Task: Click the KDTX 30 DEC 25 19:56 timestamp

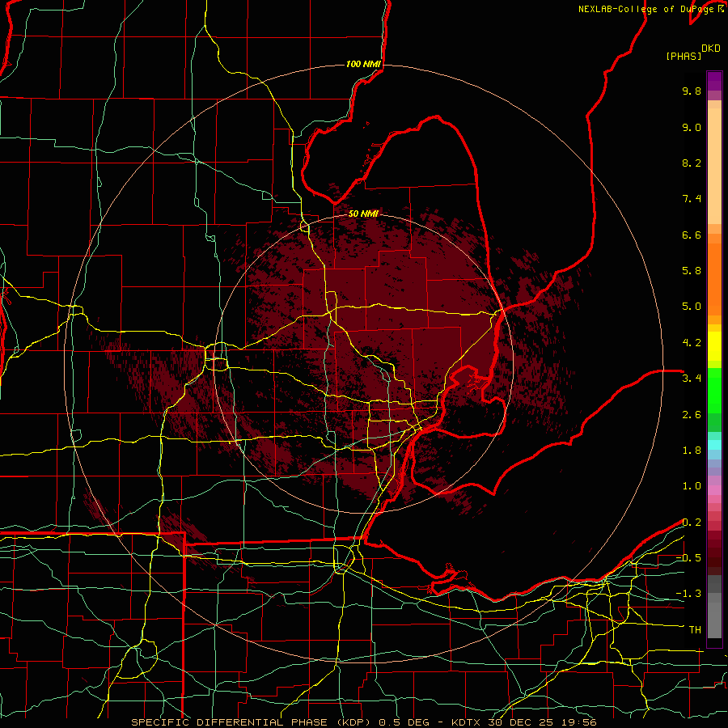Action: (x=523, y=722)
